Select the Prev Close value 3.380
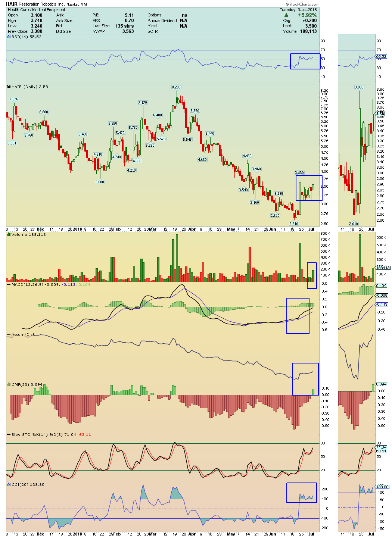This screenshot has height=537, width=392. (x=37, y=31)
